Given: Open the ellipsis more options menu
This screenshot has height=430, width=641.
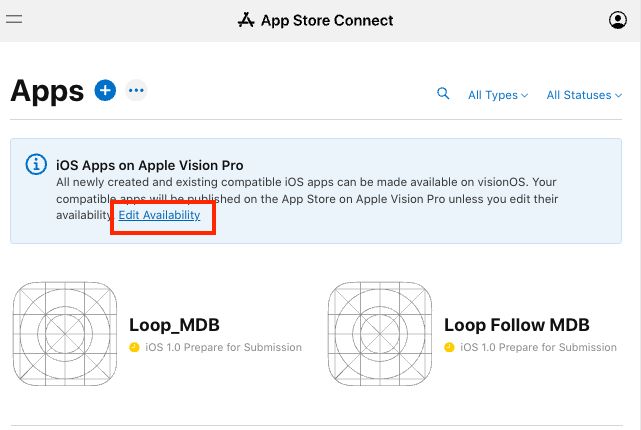Looking at the screenshot, I should pos(137,91).
